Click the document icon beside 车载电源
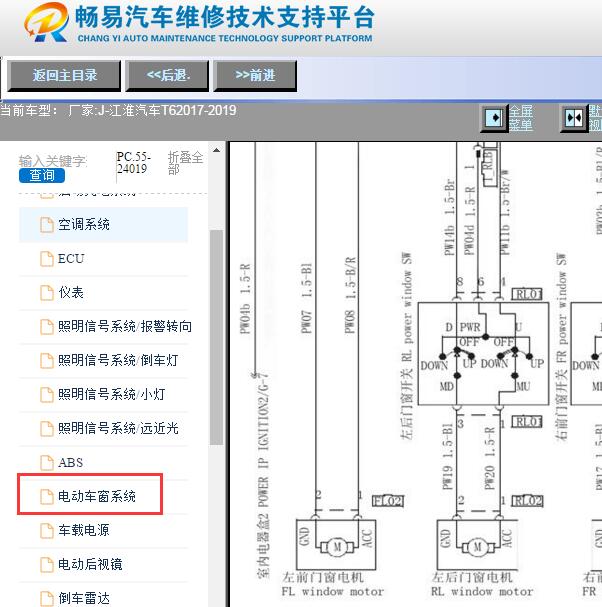The image size is (602, 607). 47,530
